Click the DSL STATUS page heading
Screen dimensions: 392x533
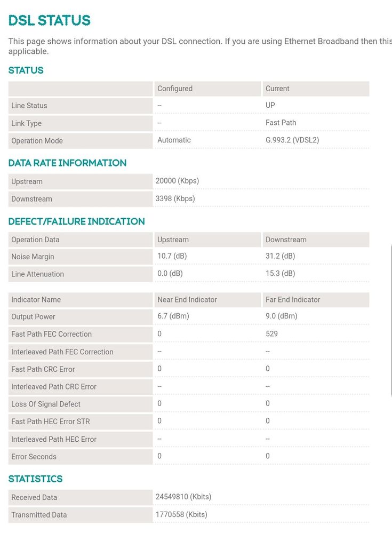pos(49,20)
